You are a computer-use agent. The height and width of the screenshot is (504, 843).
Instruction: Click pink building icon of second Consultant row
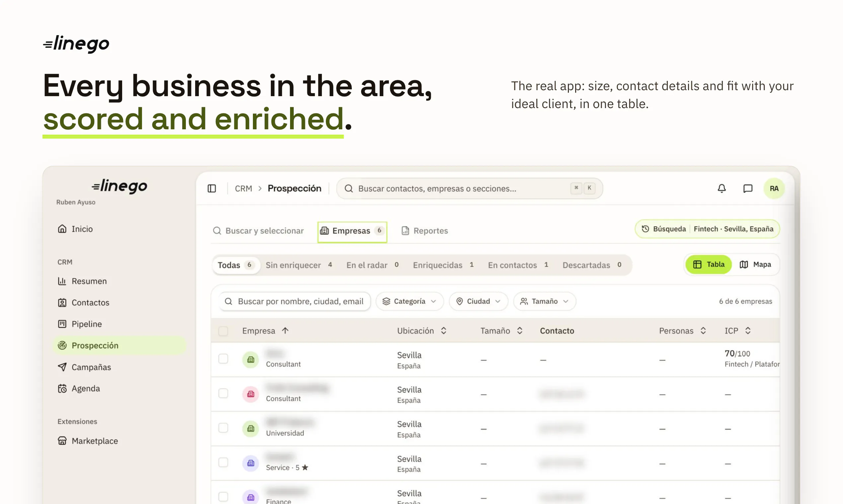[251, 394]
